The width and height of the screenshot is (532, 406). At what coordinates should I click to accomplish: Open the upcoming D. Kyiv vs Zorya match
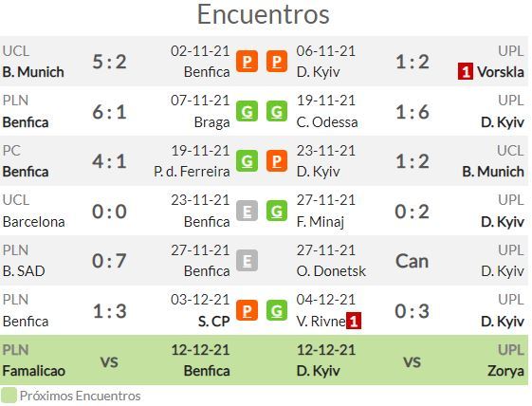click(x=411, y=360)
